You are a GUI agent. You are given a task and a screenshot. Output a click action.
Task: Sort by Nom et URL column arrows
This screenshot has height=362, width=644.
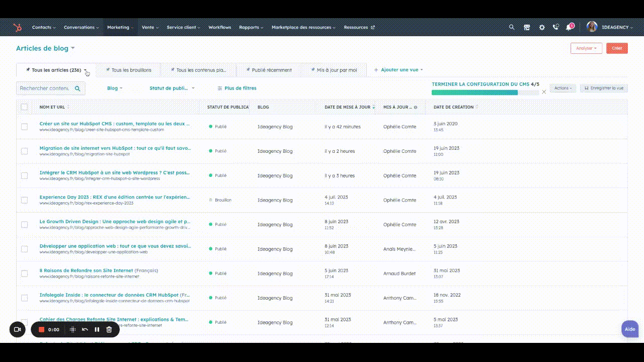[x=68, y=107]
